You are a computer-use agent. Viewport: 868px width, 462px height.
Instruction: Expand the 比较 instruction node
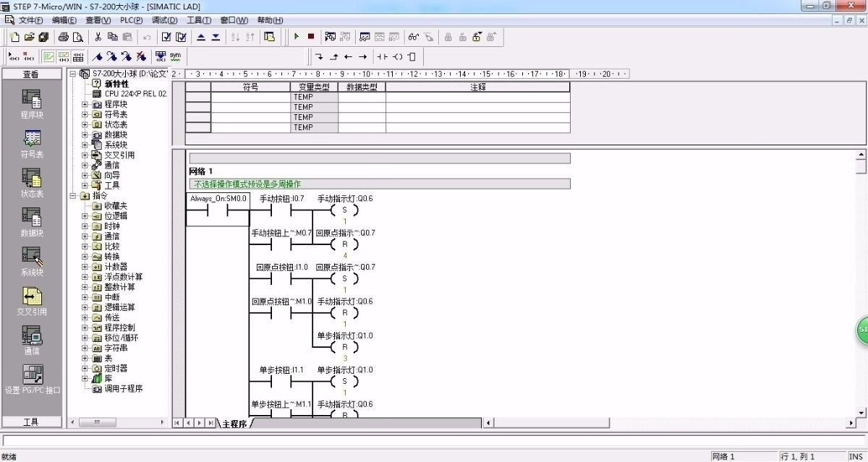84,247
